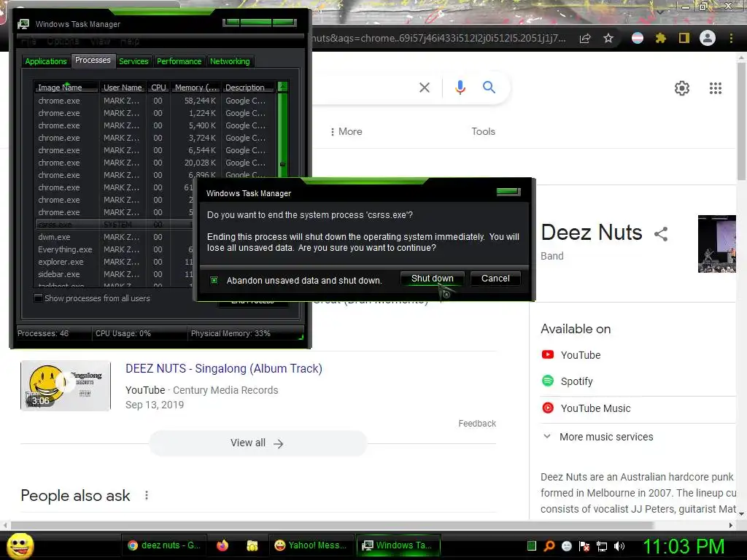Viewport: 747px width, 560px height.
Task: Click the Task Manager title bar icon
Action: tap(23, 24)
